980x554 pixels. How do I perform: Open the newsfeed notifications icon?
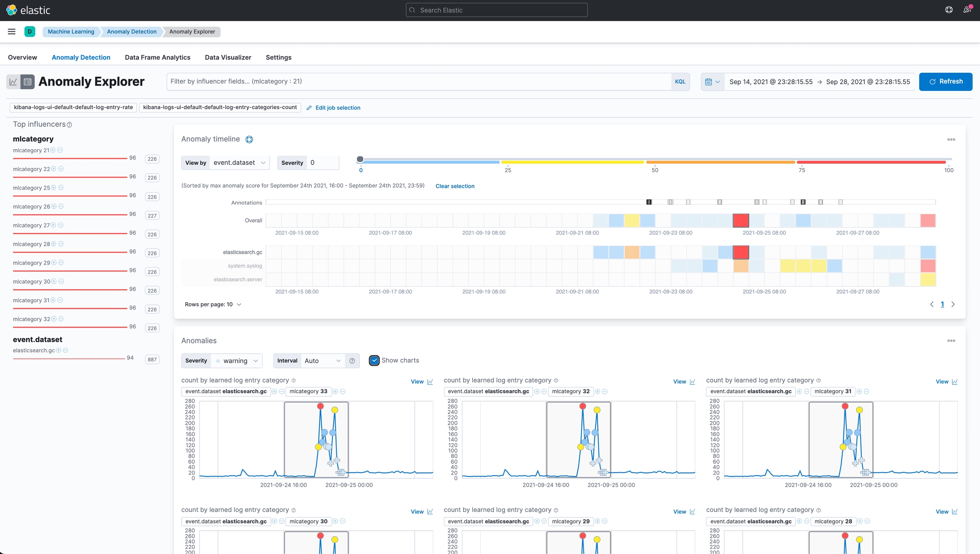(967, 10)
